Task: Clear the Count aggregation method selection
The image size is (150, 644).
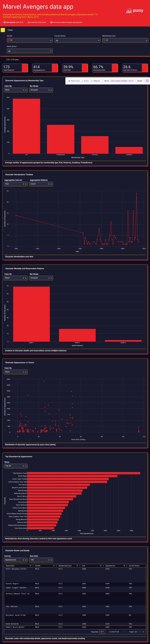Action: (x=49, y=184)
